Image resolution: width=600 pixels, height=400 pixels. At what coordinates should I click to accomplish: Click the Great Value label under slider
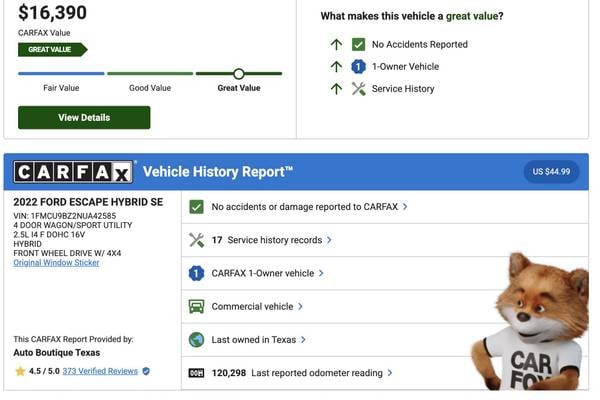(239, 88)
